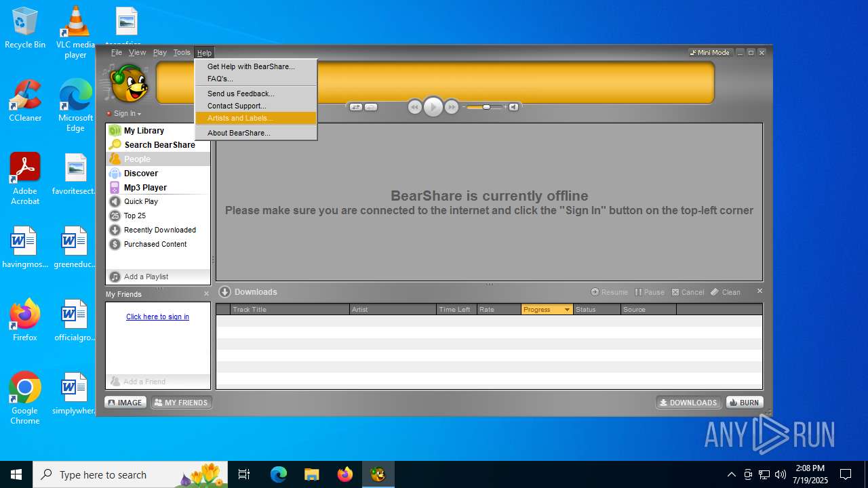Image resolution: width=868 pixels, height=488 pixels.
Task: Click the BURN button
Action: [745, 403]
